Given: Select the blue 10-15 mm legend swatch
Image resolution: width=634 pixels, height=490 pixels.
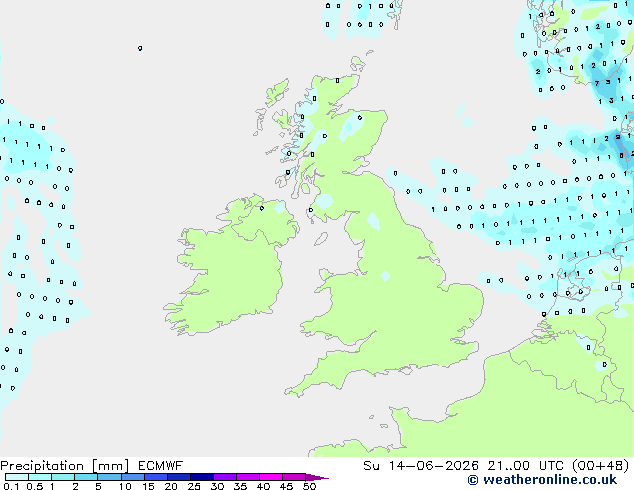Looking at the screenshot, I should tap(133, 477).
